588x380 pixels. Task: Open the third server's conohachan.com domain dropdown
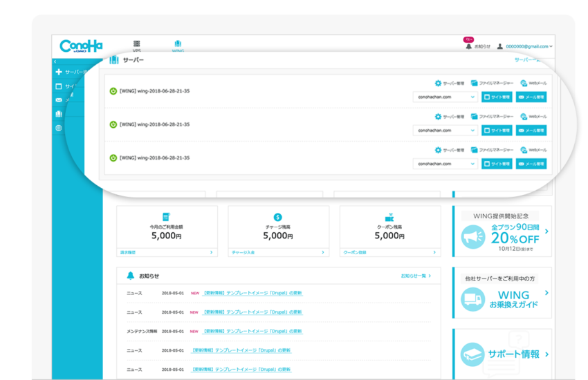coord(445,164)
